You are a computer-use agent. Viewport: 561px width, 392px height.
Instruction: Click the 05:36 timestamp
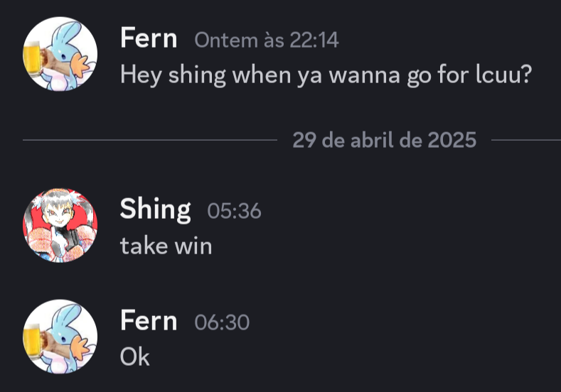tap(235, 211)
